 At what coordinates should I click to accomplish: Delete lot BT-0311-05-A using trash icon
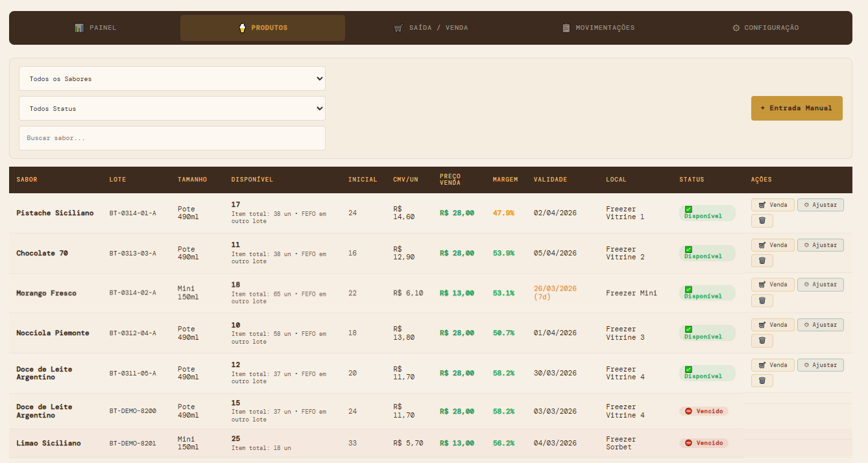pos(762,381)
